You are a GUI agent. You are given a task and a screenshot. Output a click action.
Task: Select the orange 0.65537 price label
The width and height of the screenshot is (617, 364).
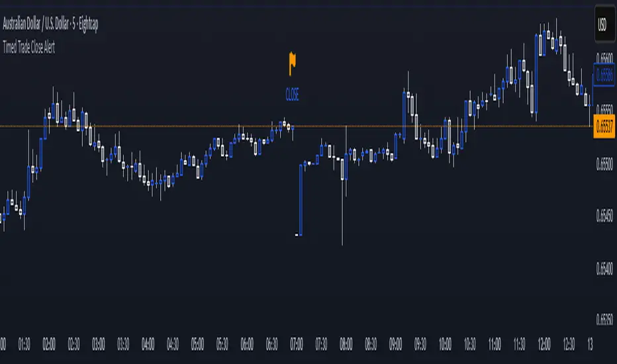[x=604, y=126]
